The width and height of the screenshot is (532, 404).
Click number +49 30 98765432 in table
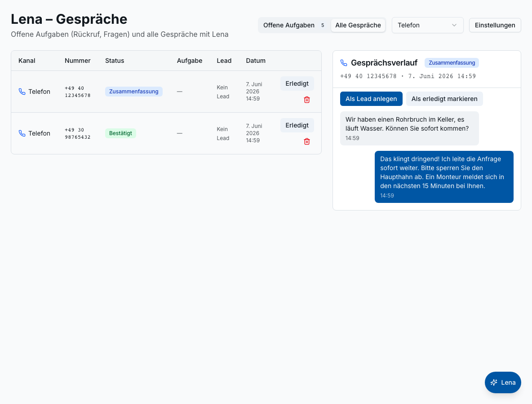coord(78,133)
